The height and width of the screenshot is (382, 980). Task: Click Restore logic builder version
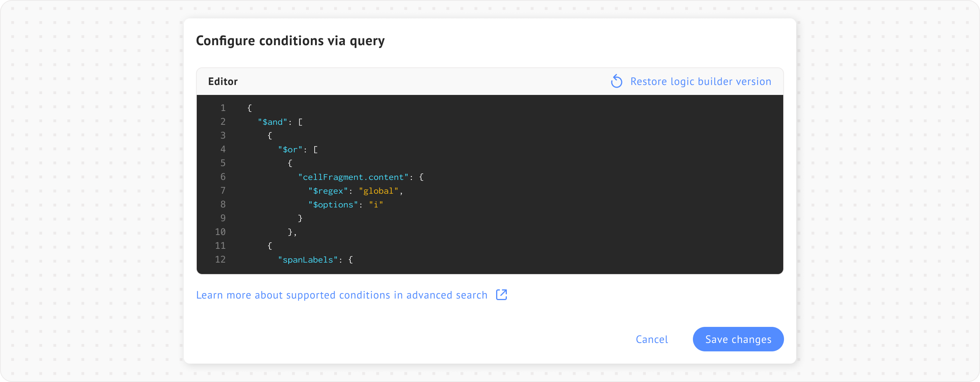pos(701,82)
